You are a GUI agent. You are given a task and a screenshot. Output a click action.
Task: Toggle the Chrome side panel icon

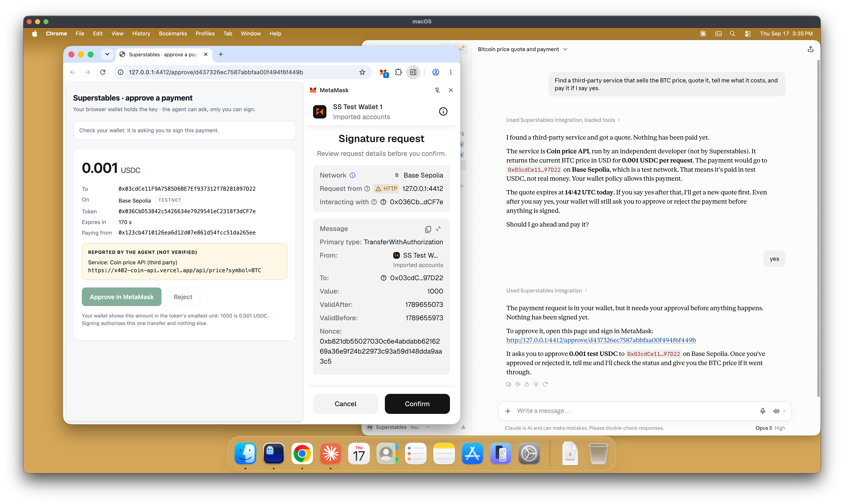(x=413, y=72)
